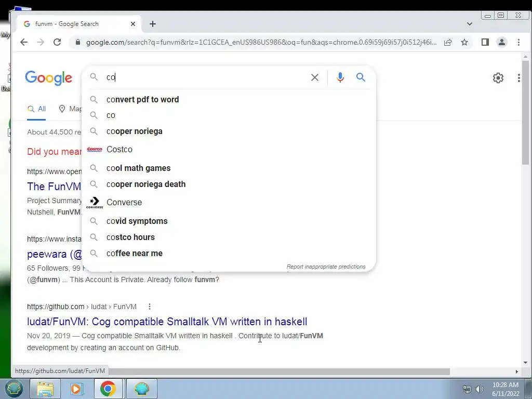Click the 'About 44,500' results count
The image size is (532, 399).
tap(54, 132)
